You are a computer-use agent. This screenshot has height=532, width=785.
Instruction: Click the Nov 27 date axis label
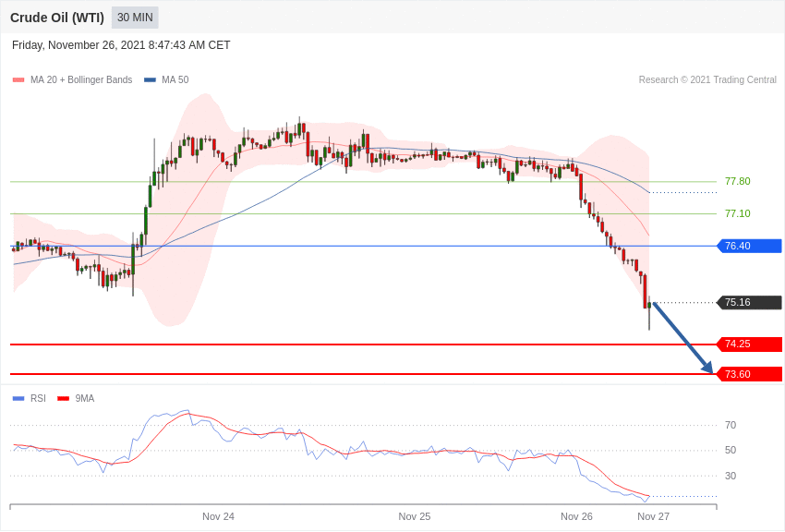pyautogui.click(x=653, y=516)
